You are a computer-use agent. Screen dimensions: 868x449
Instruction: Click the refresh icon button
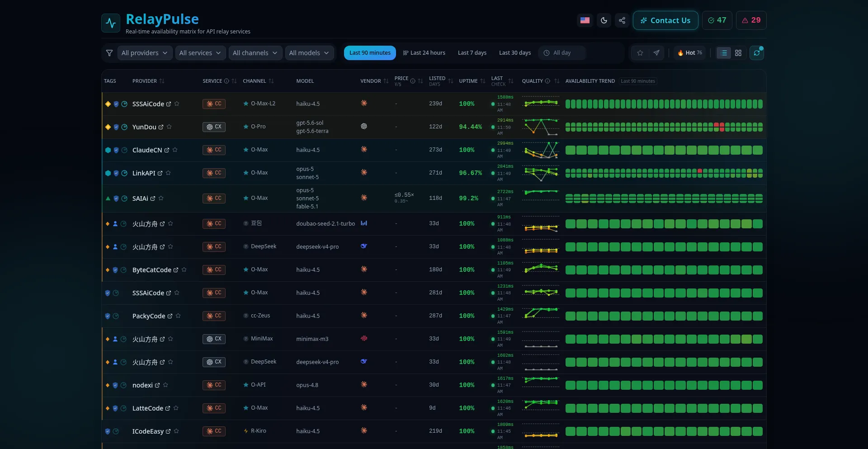pos(757,53)
